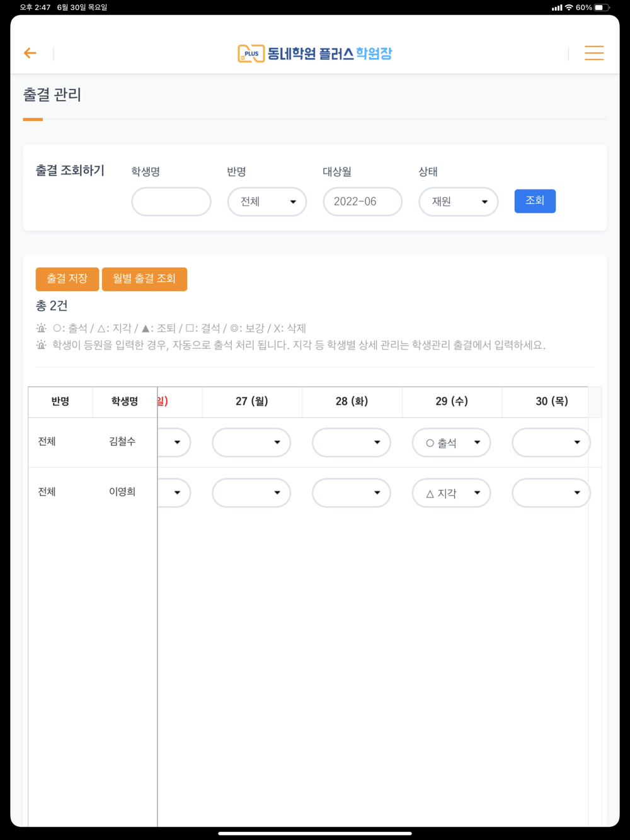The height and width of the screenshot is (840, 630).
Task: Select student name 김철수
Action: [122, 441]
